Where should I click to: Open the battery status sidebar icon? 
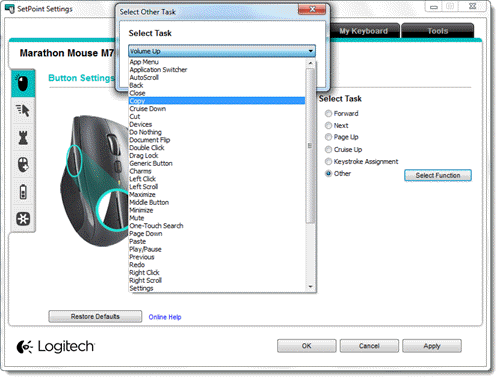23,192
